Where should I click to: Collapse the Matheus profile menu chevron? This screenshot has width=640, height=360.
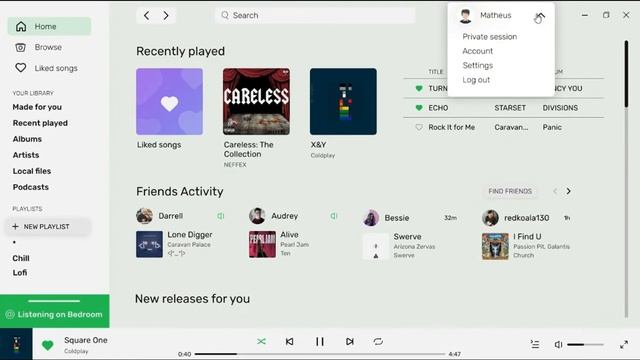click(540, 16)
